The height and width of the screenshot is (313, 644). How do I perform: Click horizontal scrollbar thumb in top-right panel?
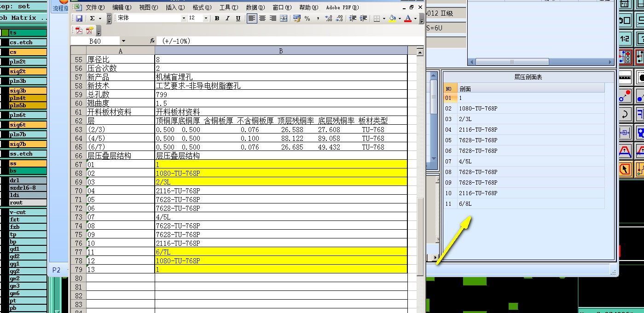tap(512, 62)
